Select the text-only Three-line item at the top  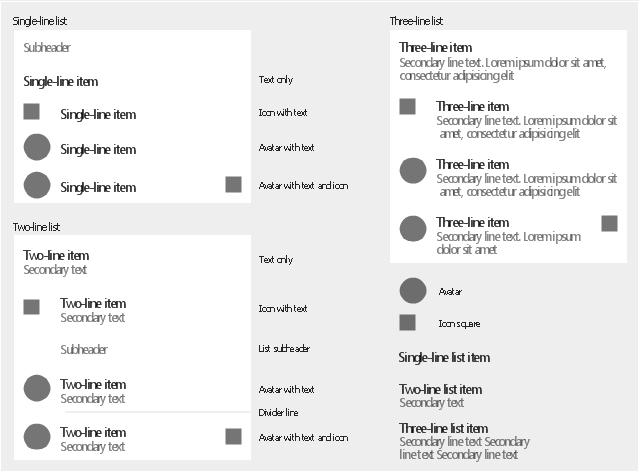(x=436, y=47)
